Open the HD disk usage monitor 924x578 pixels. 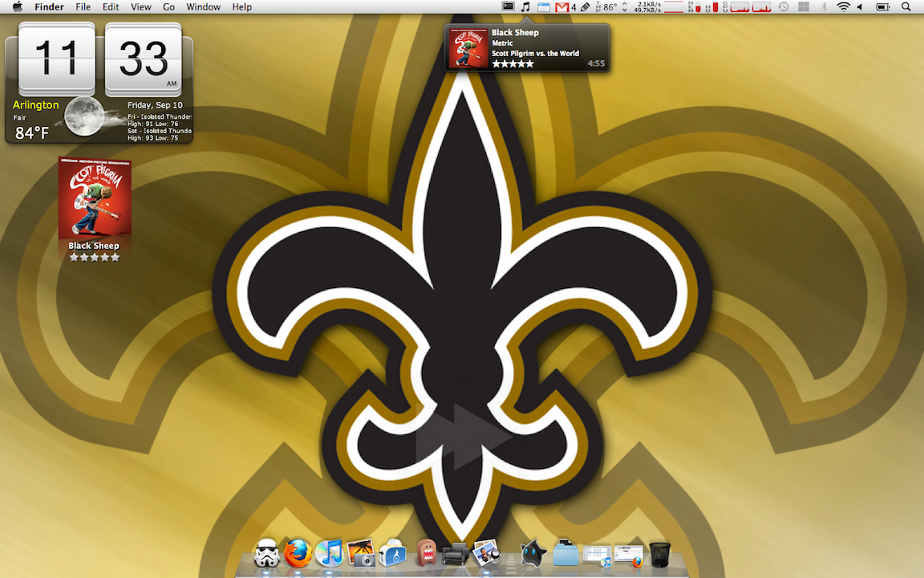pyautogui.click(x=712, y=7)
